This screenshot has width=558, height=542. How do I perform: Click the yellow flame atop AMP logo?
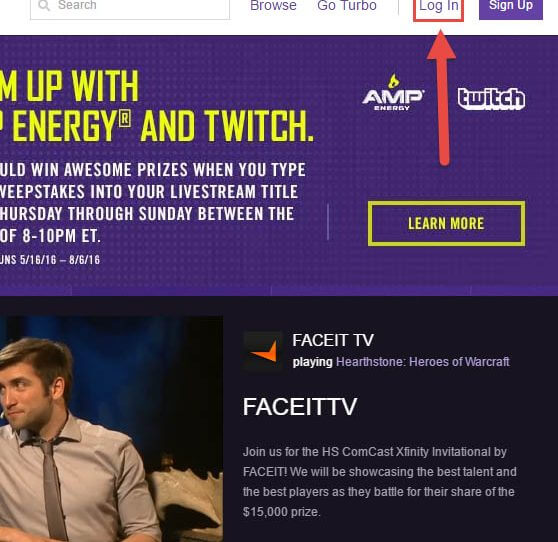(x=393, y=81)
